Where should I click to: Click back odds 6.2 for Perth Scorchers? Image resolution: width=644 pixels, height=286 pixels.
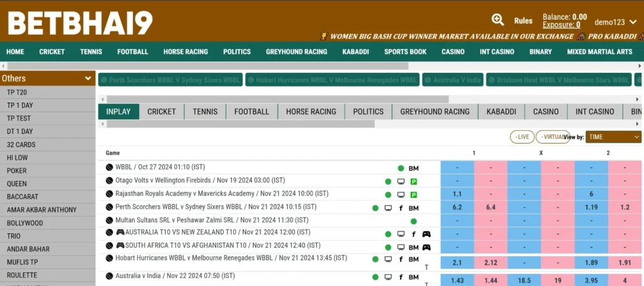tap(457, 207)
